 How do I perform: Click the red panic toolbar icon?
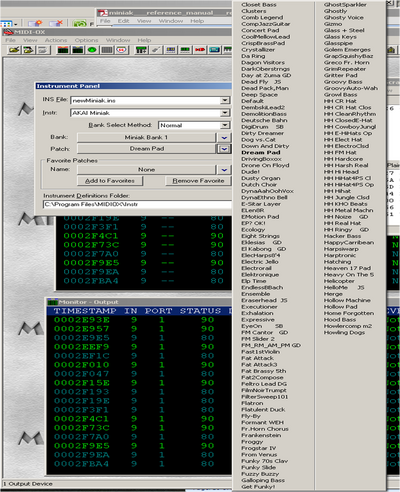(x=200, y=50)
